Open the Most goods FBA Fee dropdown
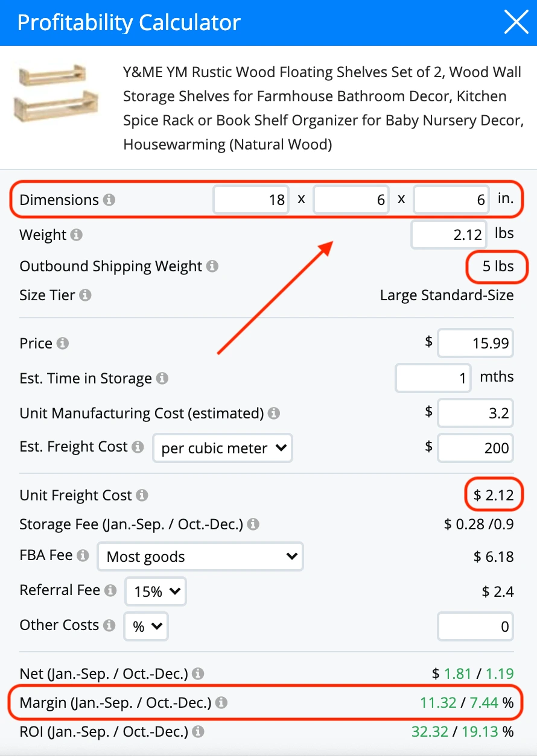The height and width of the screenshot is (756, 537). (200, 556)
